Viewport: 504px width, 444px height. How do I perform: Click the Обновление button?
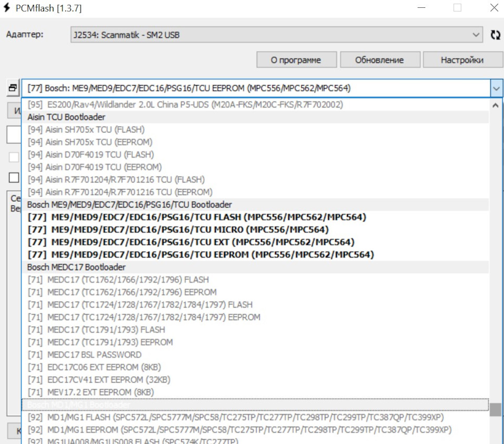pos(380,60)
